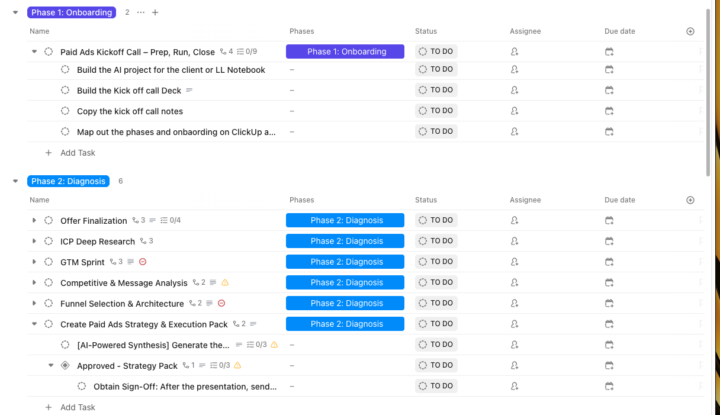
Task: Set the assignee for Build the Kick off call Deck
Action: [x=514, y=90]
